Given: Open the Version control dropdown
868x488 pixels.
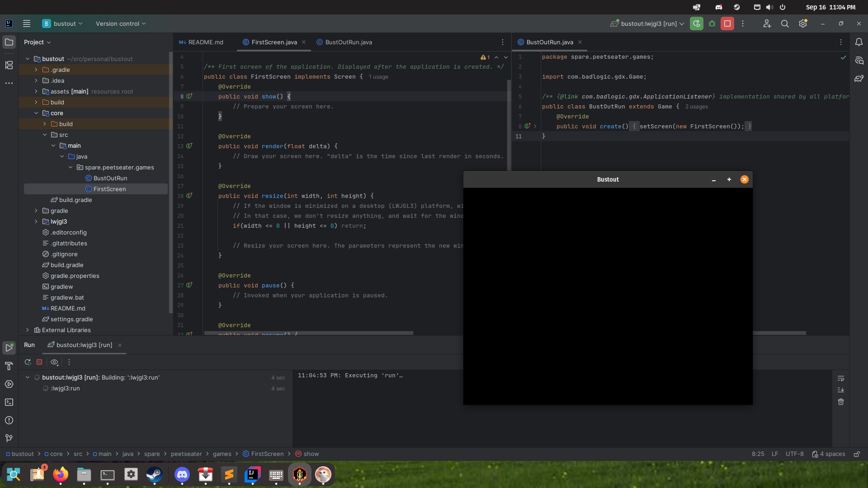Looking at the screenshot, I should coord(120,23).
